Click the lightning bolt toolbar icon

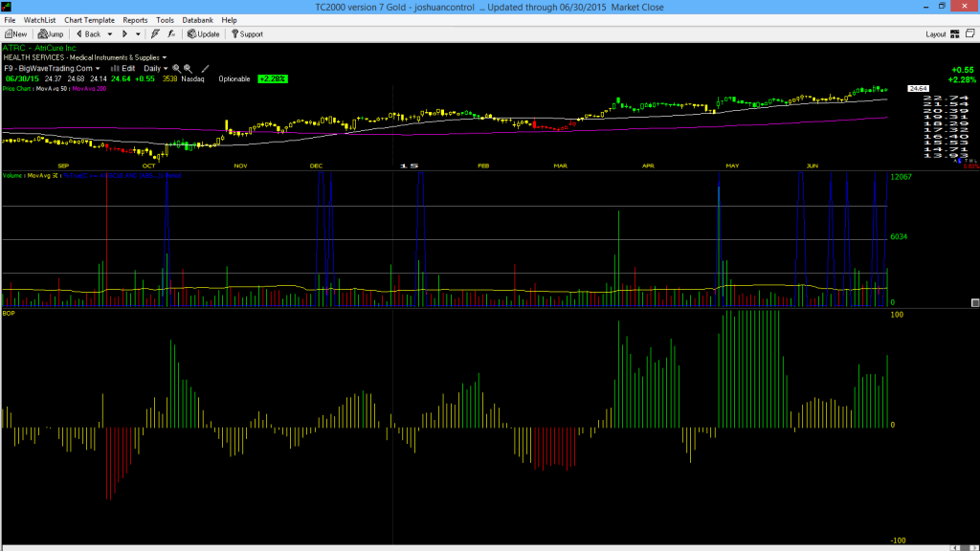155,34
